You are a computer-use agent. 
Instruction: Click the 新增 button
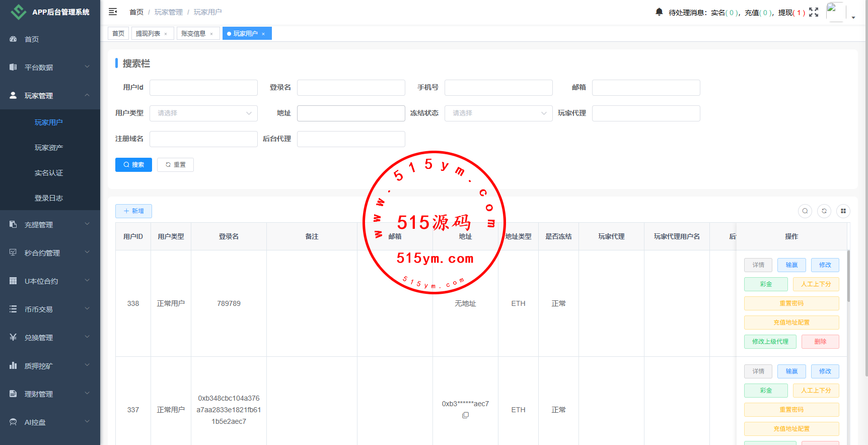133,211
